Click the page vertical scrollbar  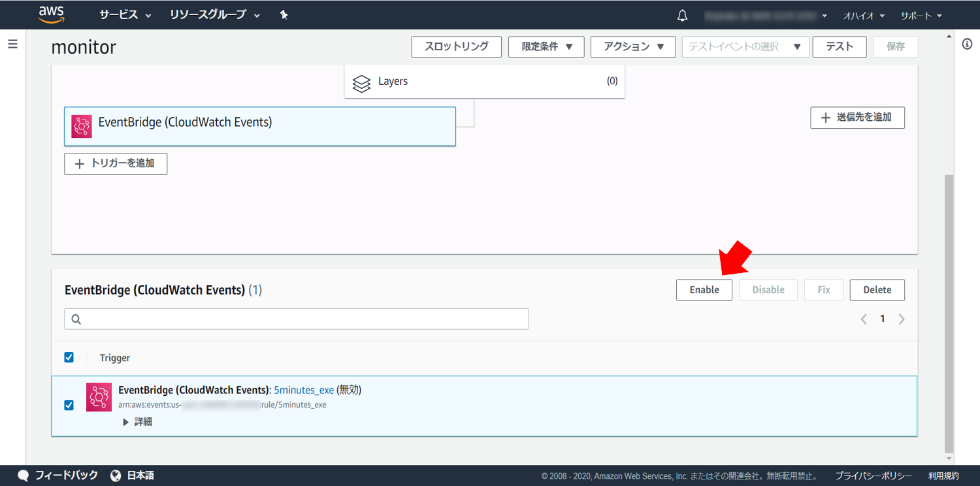click(949, 314)
